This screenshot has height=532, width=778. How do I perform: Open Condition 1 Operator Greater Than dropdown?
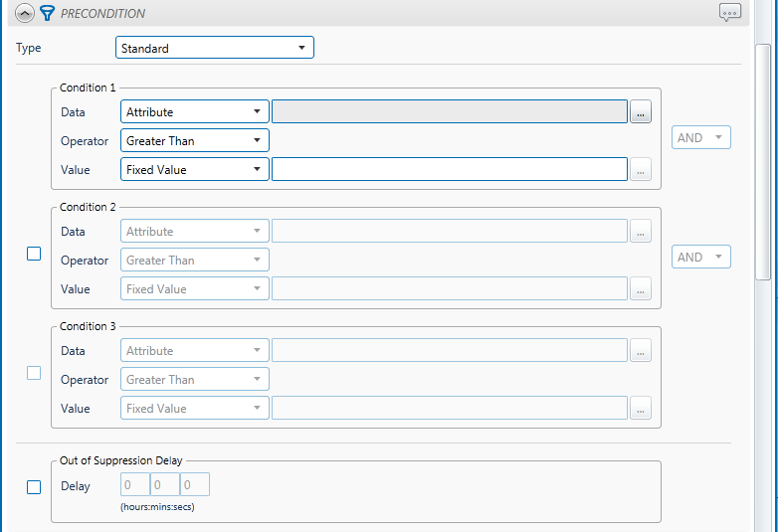click(x=194, y=141)
